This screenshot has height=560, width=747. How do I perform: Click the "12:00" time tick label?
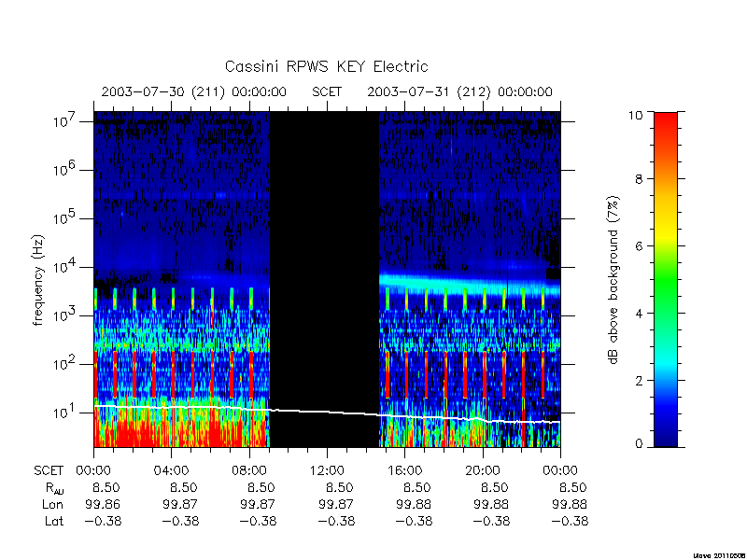[x=327, y=470]
